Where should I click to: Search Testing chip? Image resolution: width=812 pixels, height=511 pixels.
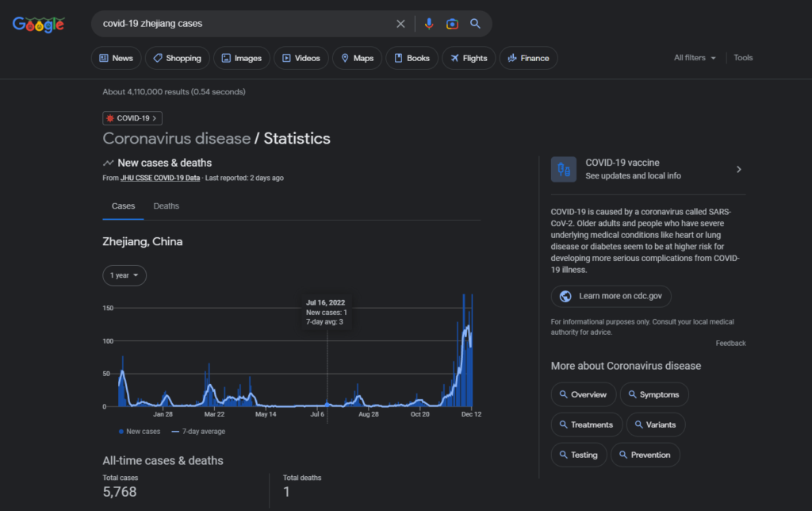[x=579, y=455]
